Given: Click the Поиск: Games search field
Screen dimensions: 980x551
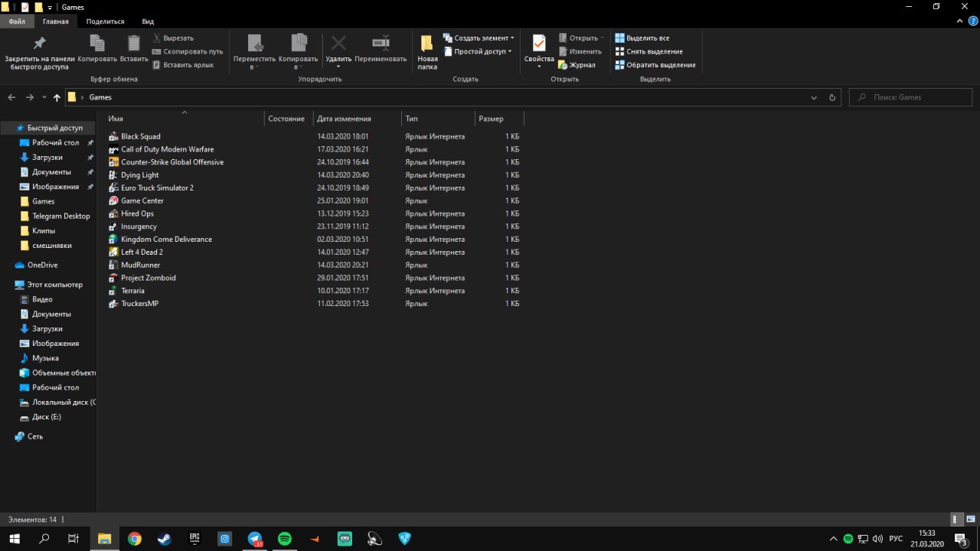Looking at the screenshot, I should click(910, 97).
